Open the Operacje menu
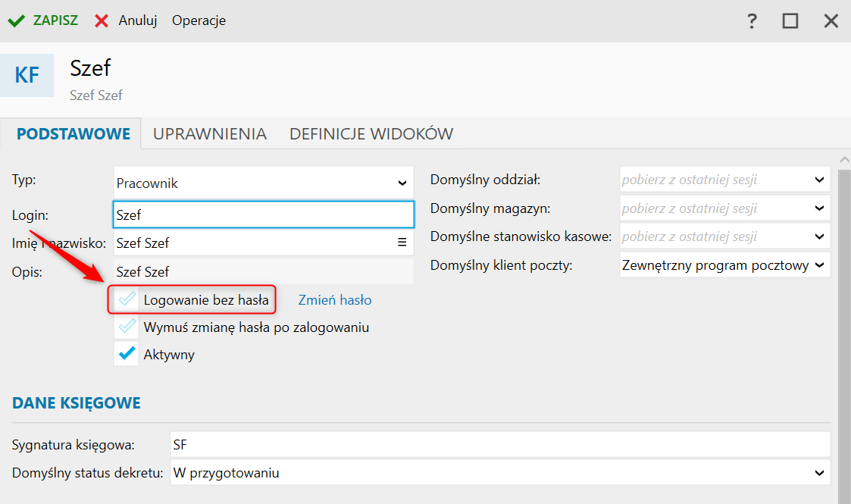Image resolution: width=851 pixels, height=504 pixels. (x=199, y=20)
